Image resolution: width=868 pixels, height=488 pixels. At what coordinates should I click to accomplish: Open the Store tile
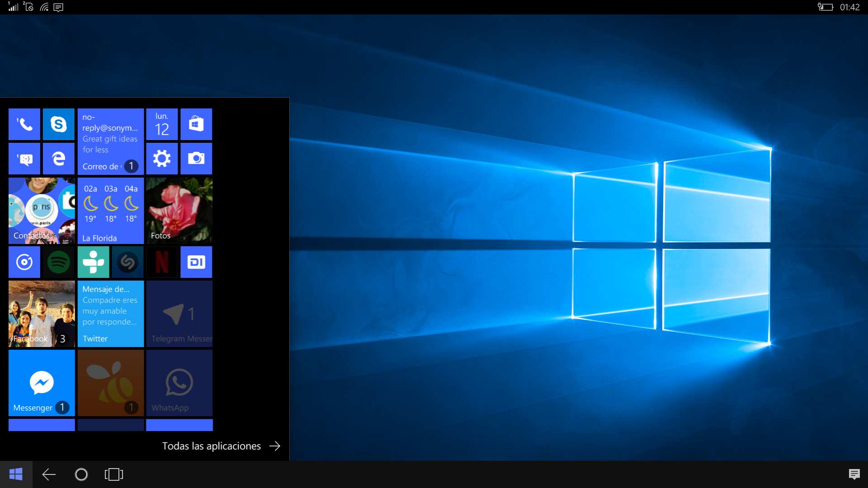point(196,124)
